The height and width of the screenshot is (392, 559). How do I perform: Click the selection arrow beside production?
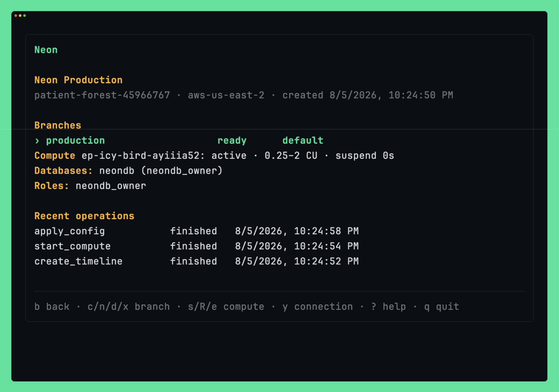pyautogui.click(x=37, y=141)
